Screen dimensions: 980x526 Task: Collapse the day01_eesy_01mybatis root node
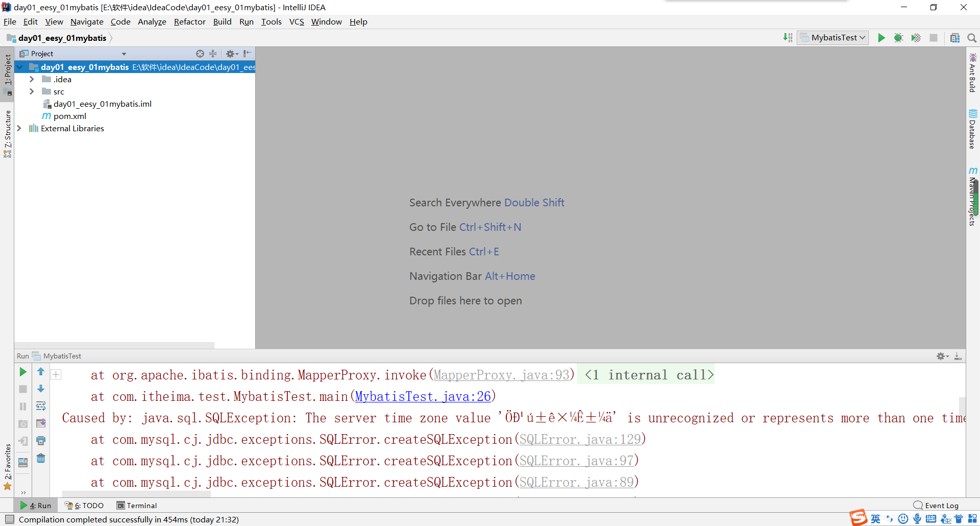point(20,67)
